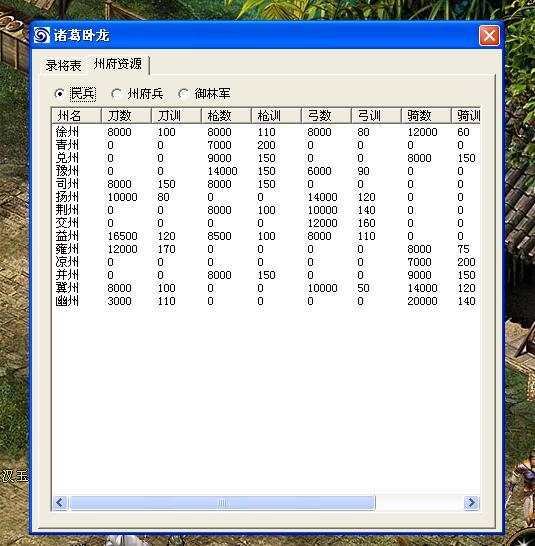The width and height of the screenshot is (535, 546).
Task: Select the 凉州 row
Action: 266,262
